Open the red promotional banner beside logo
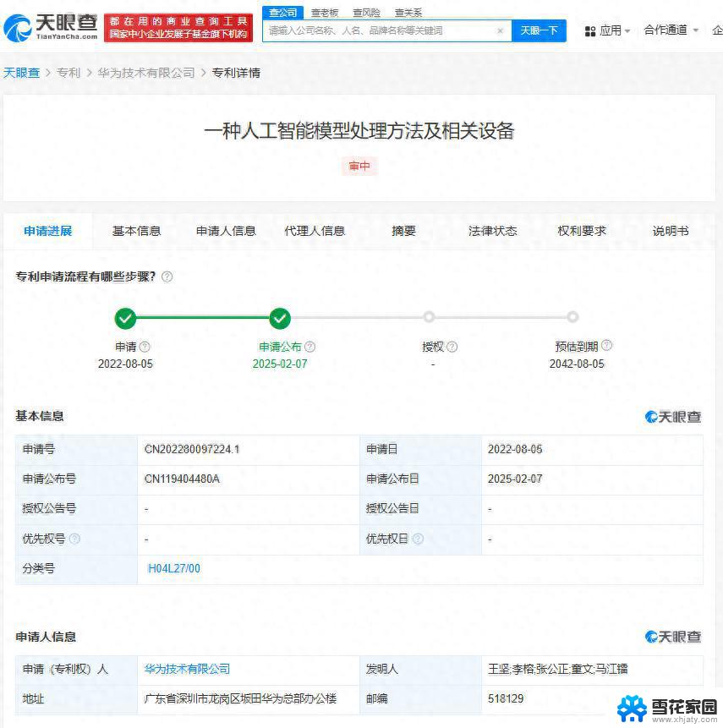This screenshot has width=723, height=728. pyautogui.click(x=178, y=28)
